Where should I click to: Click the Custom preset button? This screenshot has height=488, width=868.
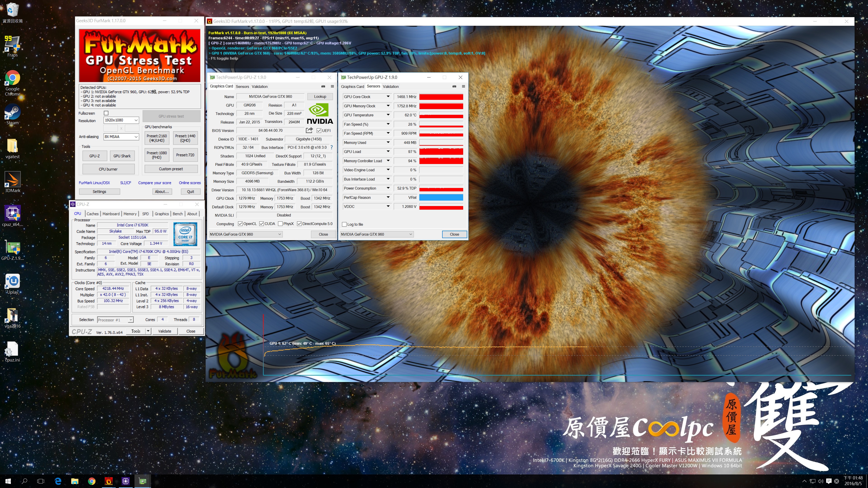point(171,169)
